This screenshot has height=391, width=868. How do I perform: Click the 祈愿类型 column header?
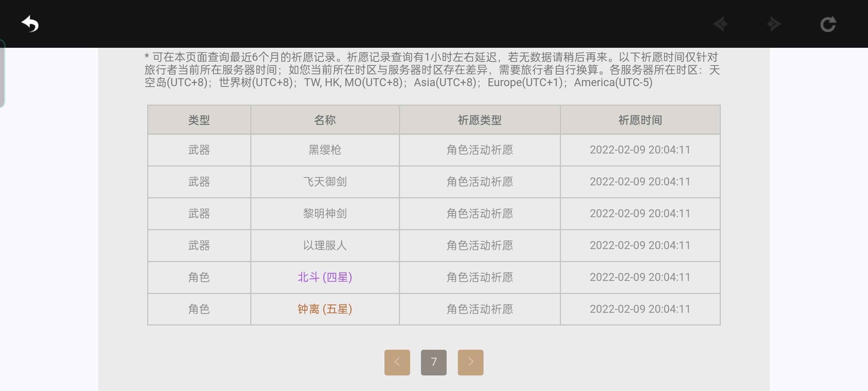click(x=480, y=120)
